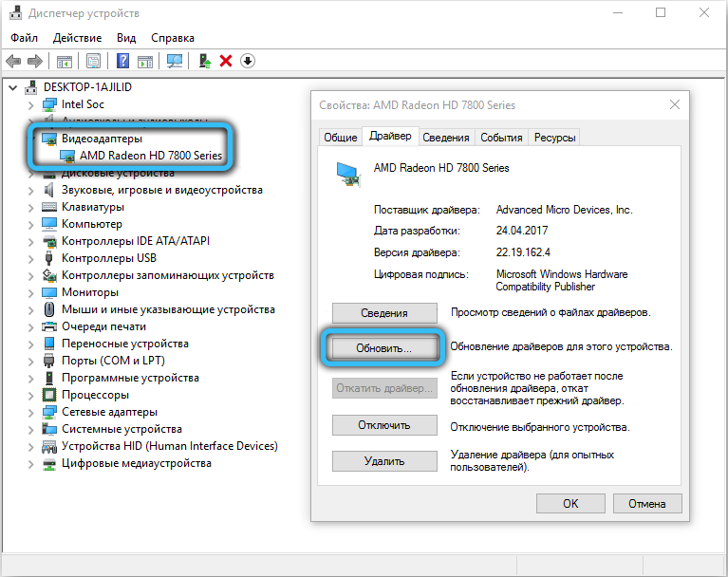
Task: Click the date value 24.04.2017
Action: pyautogui.click(x=522, y=231)
